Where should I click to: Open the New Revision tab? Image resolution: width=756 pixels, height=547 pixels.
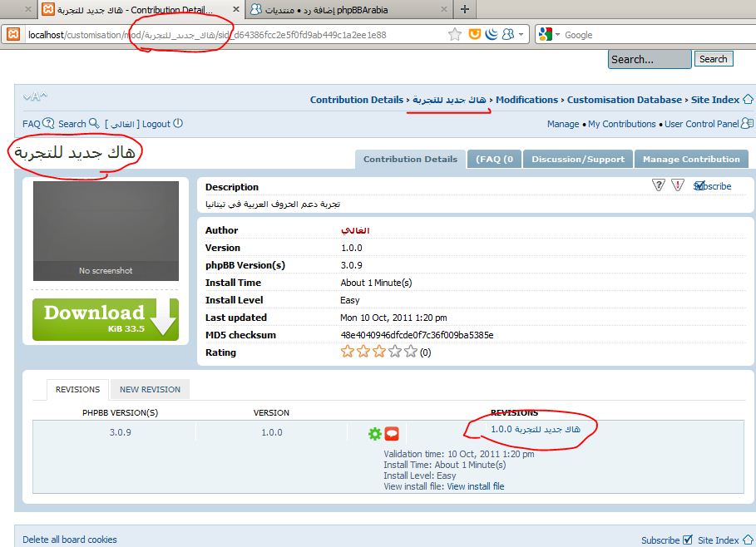click(x=150, y=389)
